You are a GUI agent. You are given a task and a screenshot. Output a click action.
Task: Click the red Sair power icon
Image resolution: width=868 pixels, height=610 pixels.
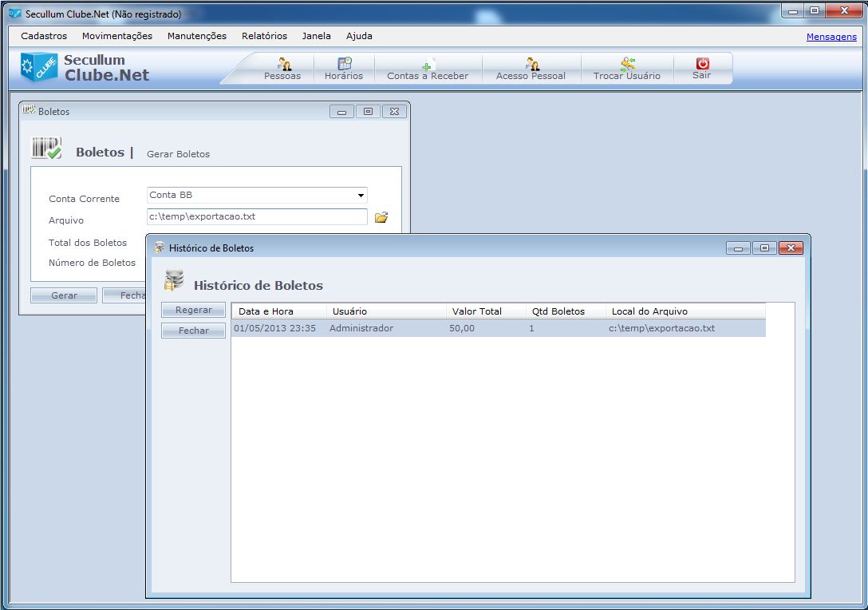point(703,63)
